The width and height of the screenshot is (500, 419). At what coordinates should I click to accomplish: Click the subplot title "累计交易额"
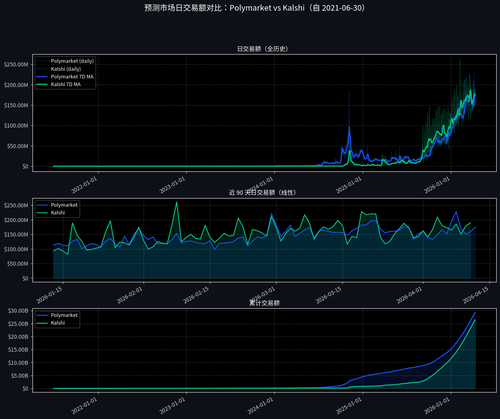point(264,303)
